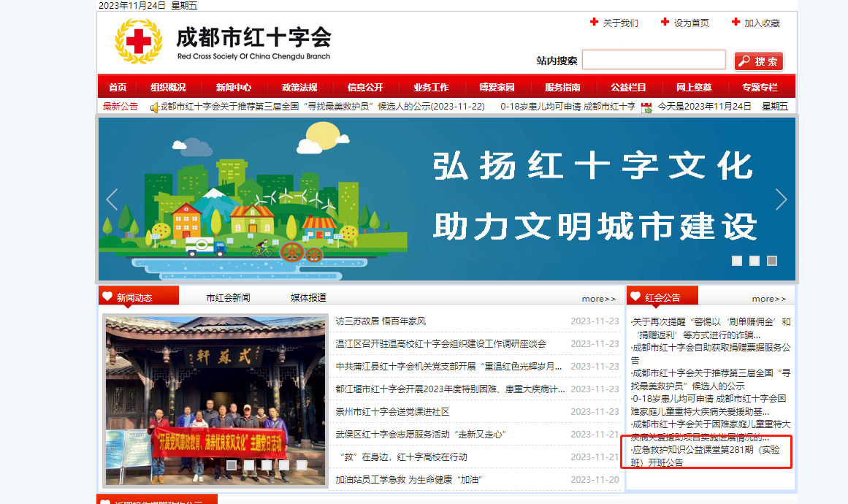Click the 站内搜索 text input box

click(654, 60)
